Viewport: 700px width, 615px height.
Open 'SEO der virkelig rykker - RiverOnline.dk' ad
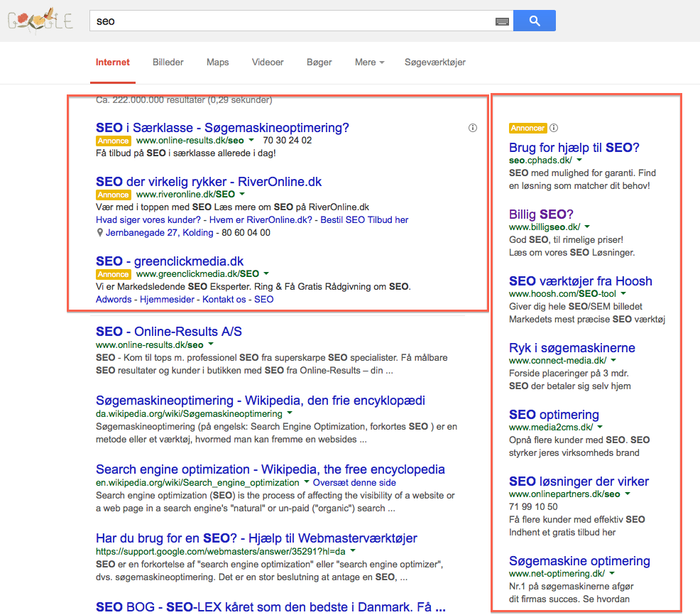209,182
